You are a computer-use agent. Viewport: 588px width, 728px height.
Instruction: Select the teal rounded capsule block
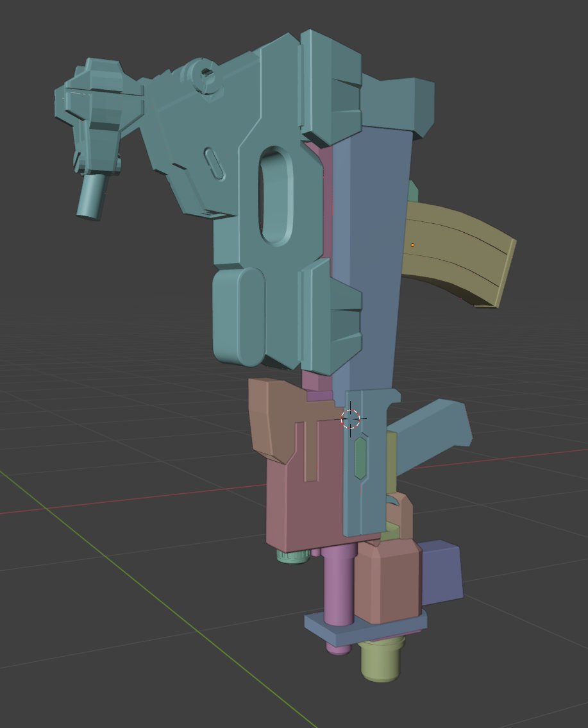pos(239,317)
